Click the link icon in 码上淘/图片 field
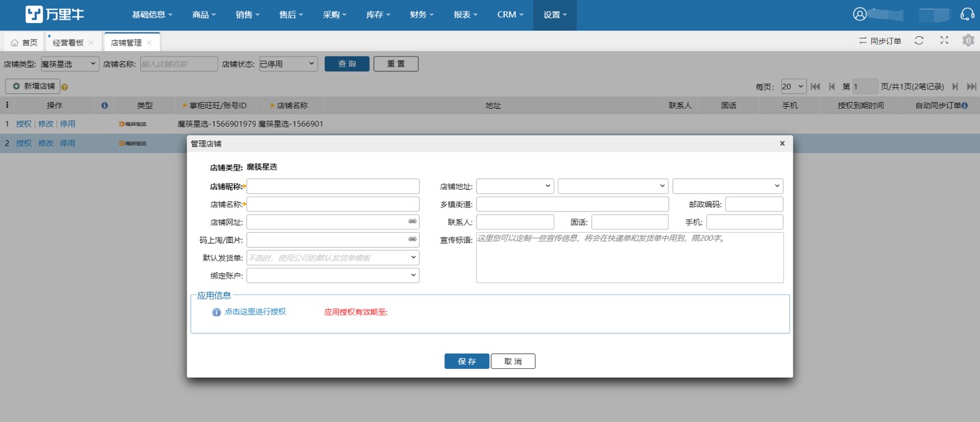 pos(412,240)
